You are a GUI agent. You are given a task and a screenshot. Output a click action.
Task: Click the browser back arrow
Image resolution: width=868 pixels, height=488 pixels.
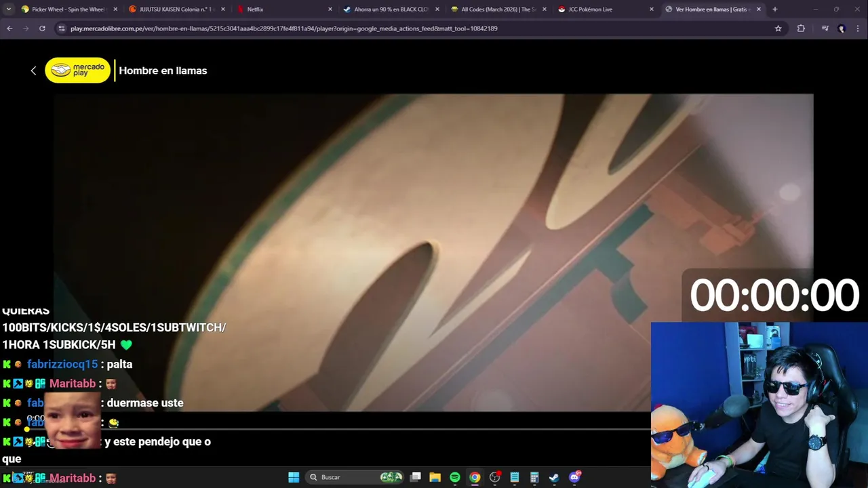(9, 28)
